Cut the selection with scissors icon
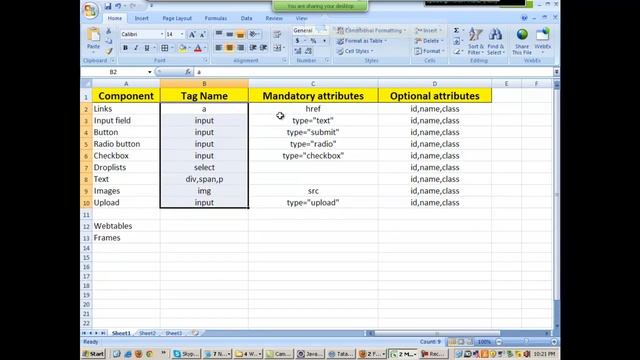Image resolution: width=640 pixels, height=360 pixels. (109, 31)
